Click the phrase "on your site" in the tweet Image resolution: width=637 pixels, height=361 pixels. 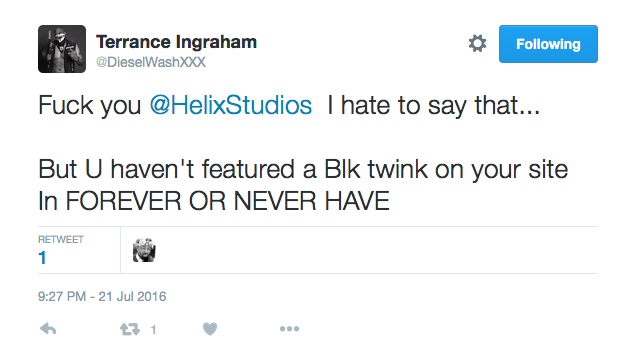501,170
